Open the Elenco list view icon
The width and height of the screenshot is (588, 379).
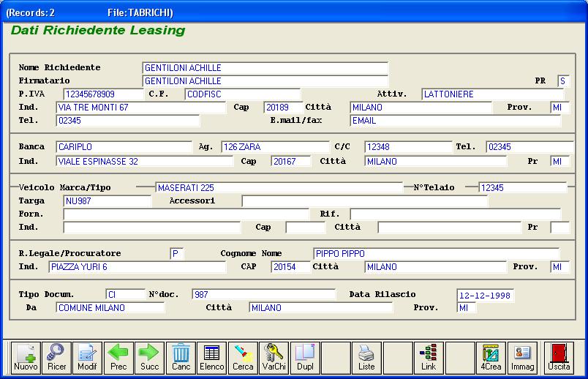point(212,358)
